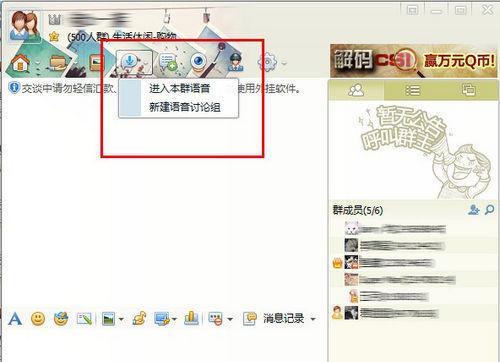Open the group shared files folder icon
Screen dimensions: 500x362
click(58, 63)
